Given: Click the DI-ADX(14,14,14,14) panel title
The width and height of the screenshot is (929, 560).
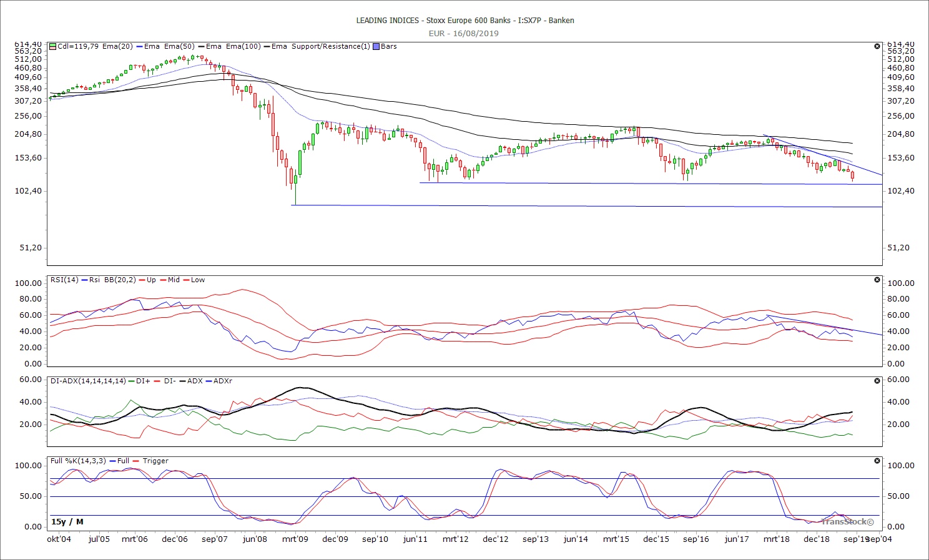Looking at the screenshot, I should [x=88, y=381].
